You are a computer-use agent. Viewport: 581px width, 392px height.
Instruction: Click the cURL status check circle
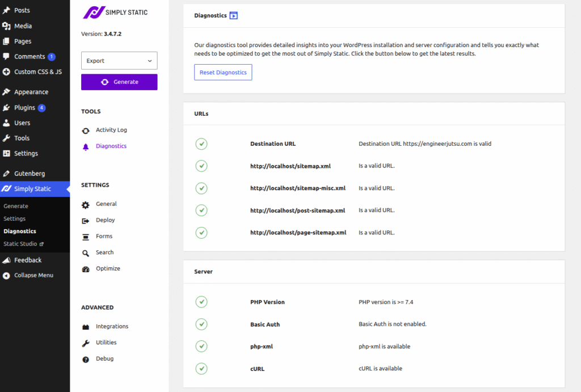coord(201,369)
